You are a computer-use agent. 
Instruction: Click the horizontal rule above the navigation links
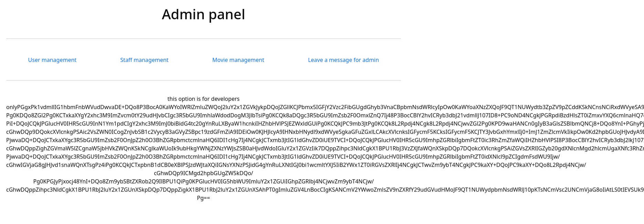point(203,39)
